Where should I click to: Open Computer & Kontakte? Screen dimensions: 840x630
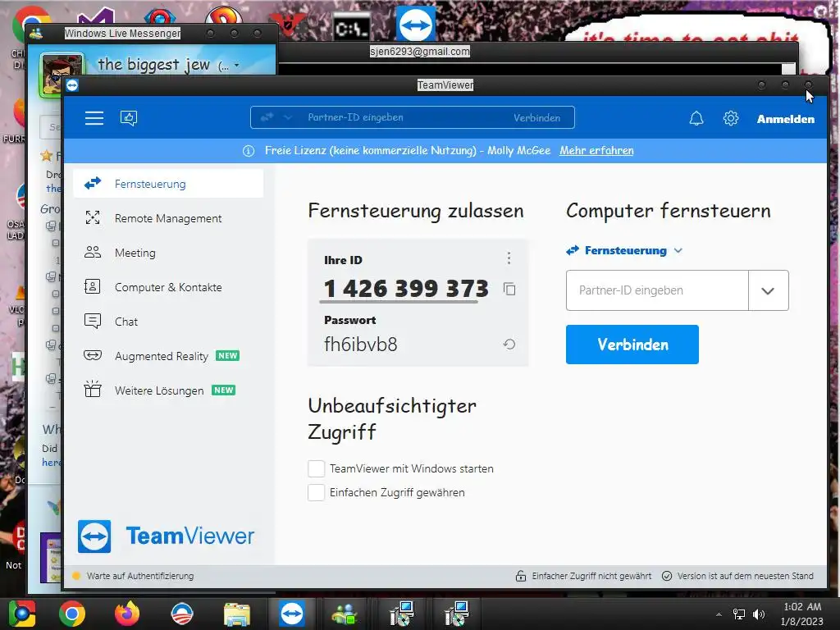tap(168, 287)
